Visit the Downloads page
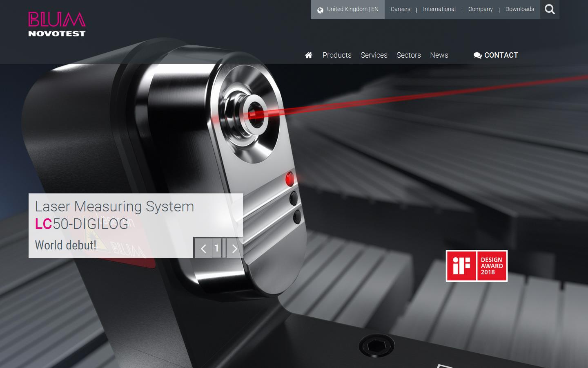The width and height of the screenshot is (588, 368). tap(519, 9)
